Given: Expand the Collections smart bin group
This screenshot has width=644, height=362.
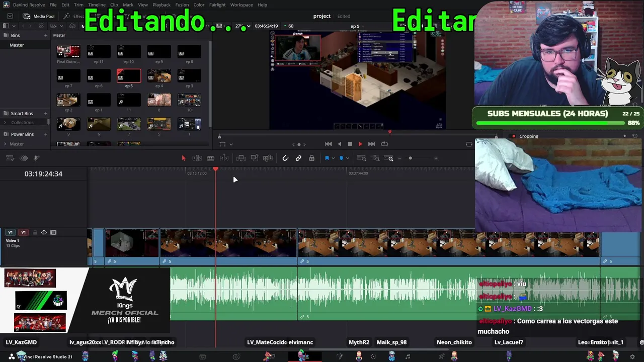Looking at the screenshot, I should 5,123.
